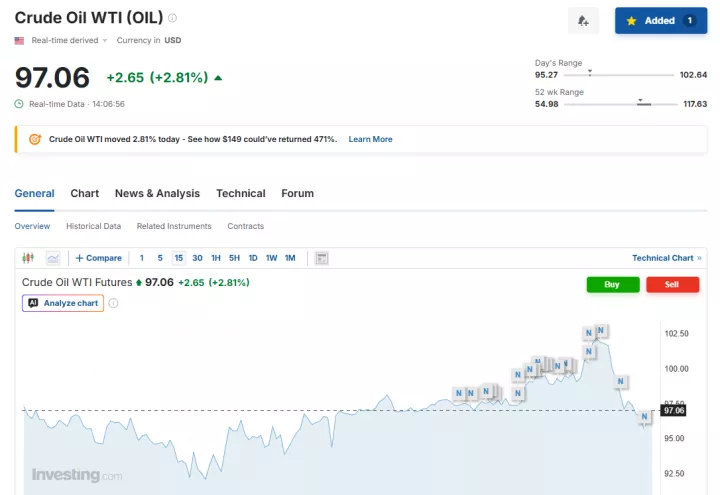Click the info icon beside Crude Oil title
This screenshot has height=495, width=720.
point(173,18)
